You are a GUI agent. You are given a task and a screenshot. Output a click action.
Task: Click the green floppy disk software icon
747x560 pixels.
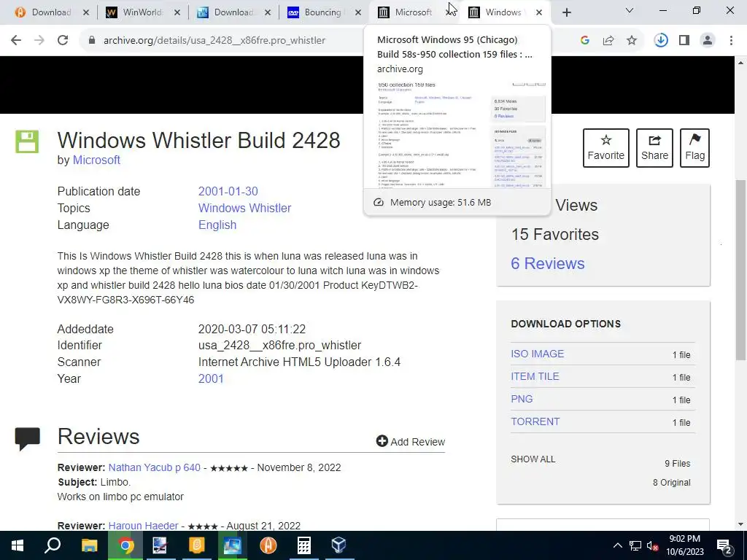tap(27, 141)
